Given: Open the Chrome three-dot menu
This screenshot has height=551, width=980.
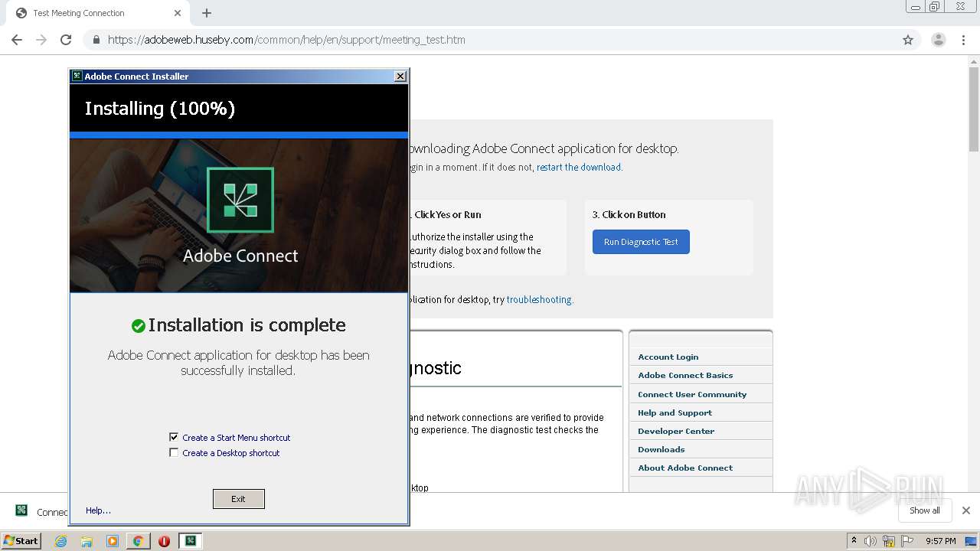Looking at the screenshot, I should pos(964,40).
